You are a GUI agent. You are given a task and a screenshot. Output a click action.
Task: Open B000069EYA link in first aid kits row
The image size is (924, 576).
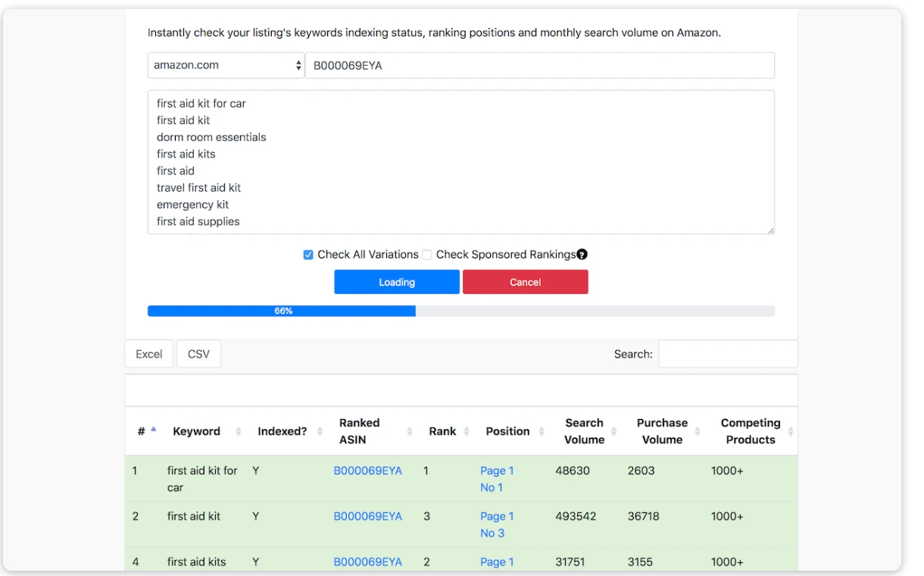point(368,562)
